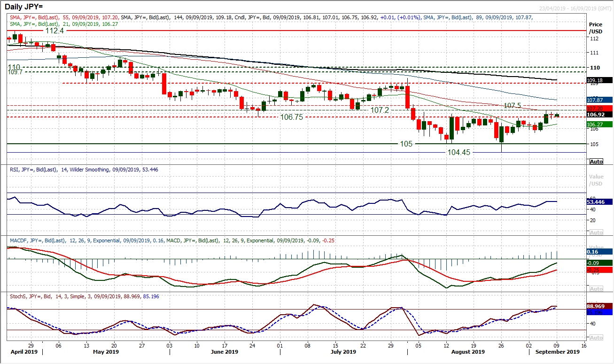614x364 pixels.
Task: Select the 'Daily JPY=' chart title
Action: [24, 7]
